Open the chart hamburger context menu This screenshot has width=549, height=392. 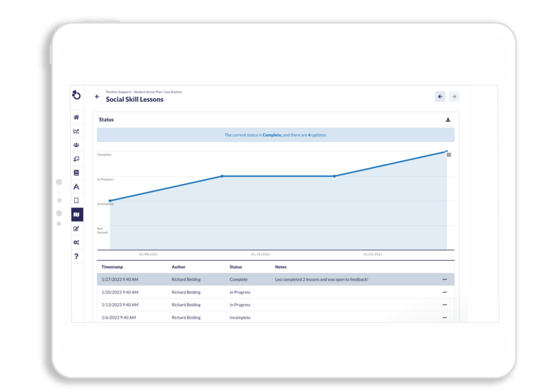[449, 155]
